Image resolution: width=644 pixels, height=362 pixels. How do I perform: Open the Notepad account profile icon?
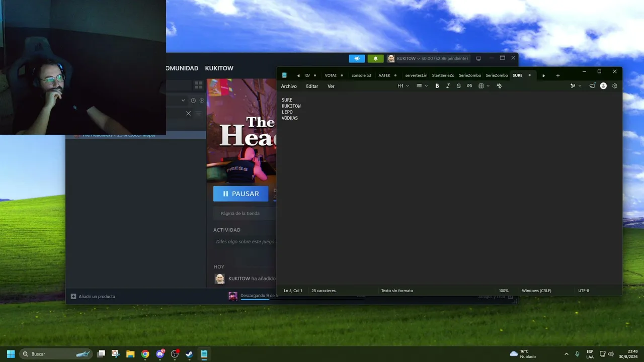603,86
